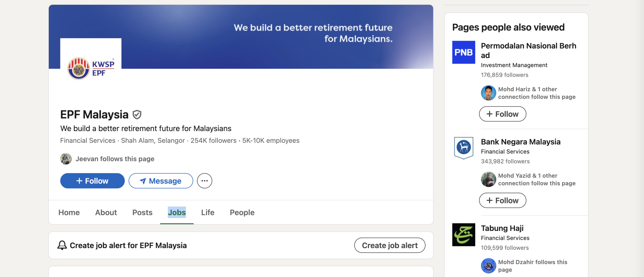Click the bell icon for job alert
The image size is (644, 277).
tap(62, 245)
